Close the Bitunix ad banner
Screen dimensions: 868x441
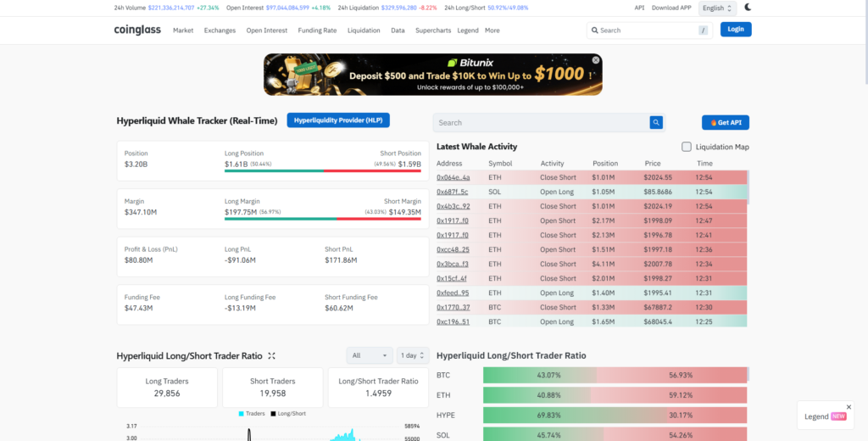[596, 60]
